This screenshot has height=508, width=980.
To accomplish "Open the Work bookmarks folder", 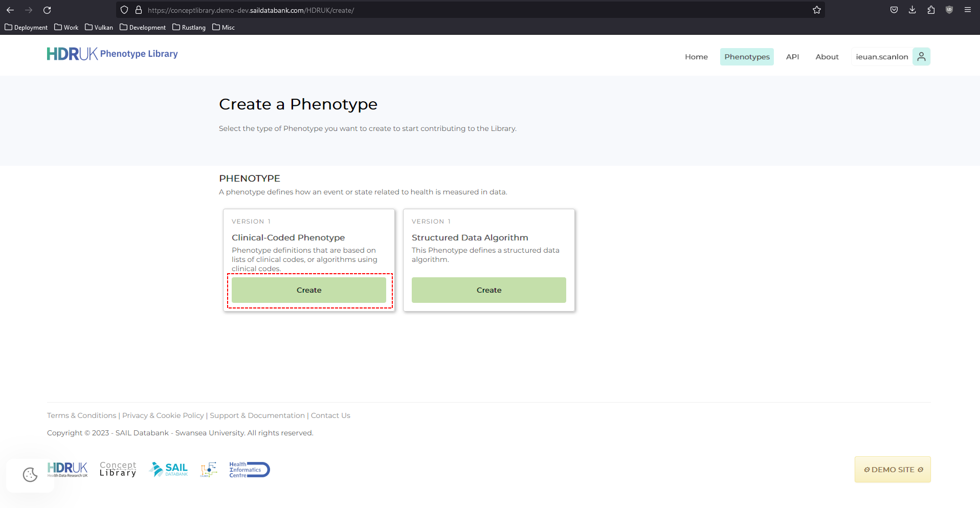I will click(66, 27).
